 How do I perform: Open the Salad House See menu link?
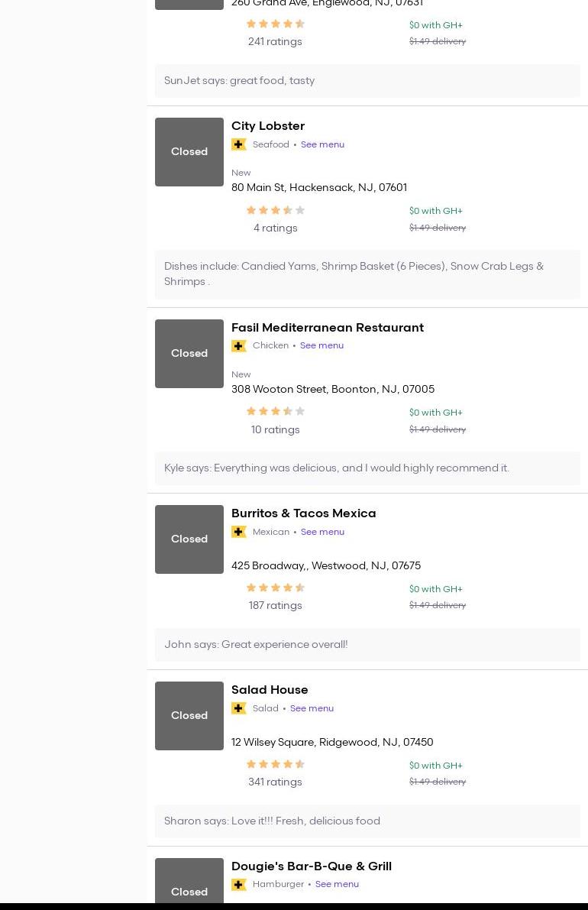[312, 708]
